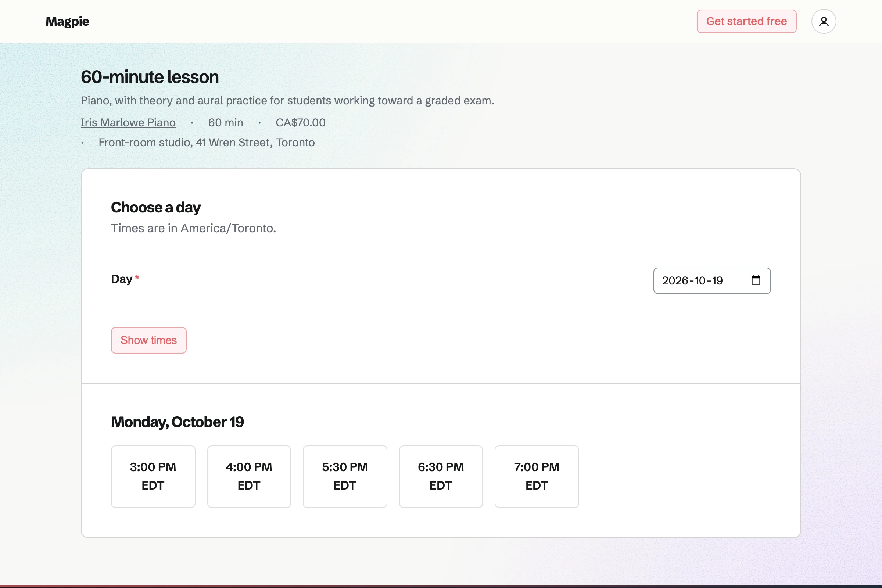Image resolution: width=882 pixels, height=588 pixels.
Task: Open the Iris Marlowe Piano link
Action: (x=128, y=123)
